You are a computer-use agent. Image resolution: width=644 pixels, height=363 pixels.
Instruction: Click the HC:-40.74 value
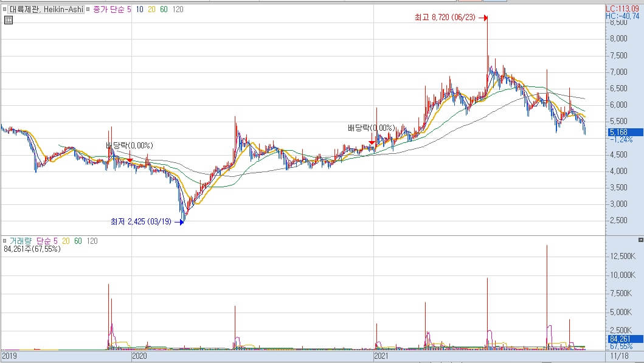click(x=623, y=16)
